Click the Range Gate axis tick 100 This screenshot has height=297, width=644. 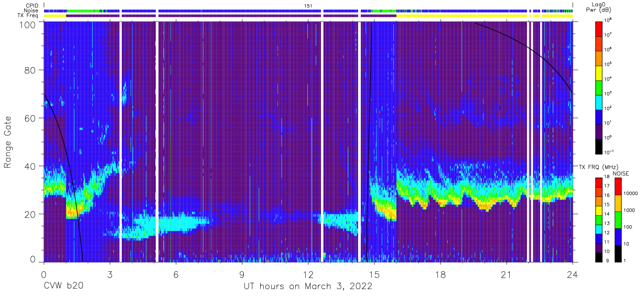tap(27, 25)
